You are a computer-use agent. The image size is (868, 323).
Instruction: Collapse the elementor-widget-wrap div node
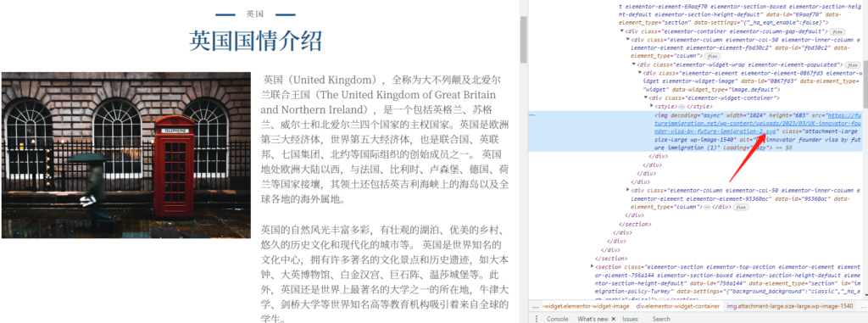click(x=634, y=64)
